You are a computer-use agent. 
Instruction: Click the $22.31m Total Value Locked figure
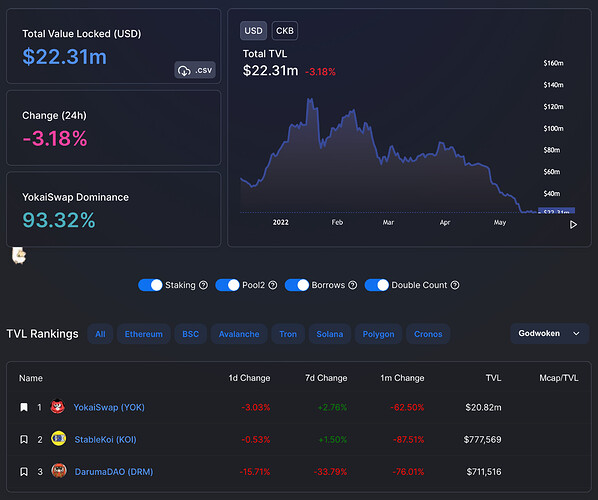[x=64, y=57]
